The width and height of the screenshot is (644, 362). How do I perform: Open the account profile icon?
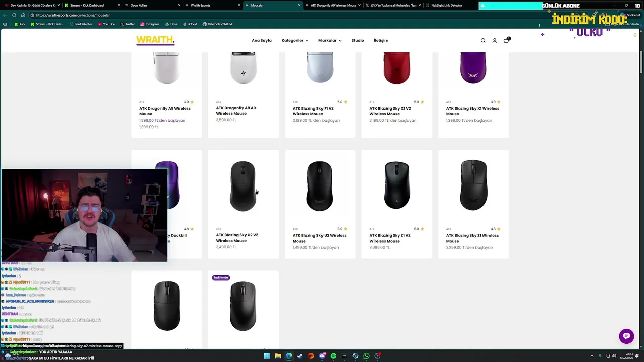495,40
